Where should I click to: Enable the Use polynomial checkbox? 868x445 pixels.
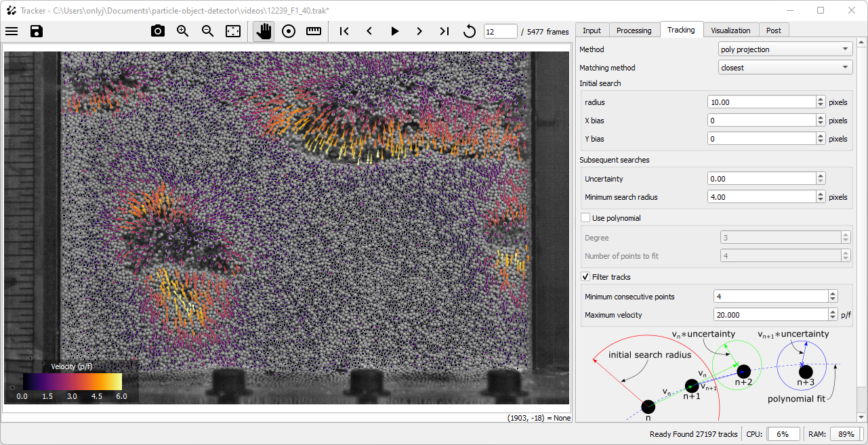(x=585, y=218)
